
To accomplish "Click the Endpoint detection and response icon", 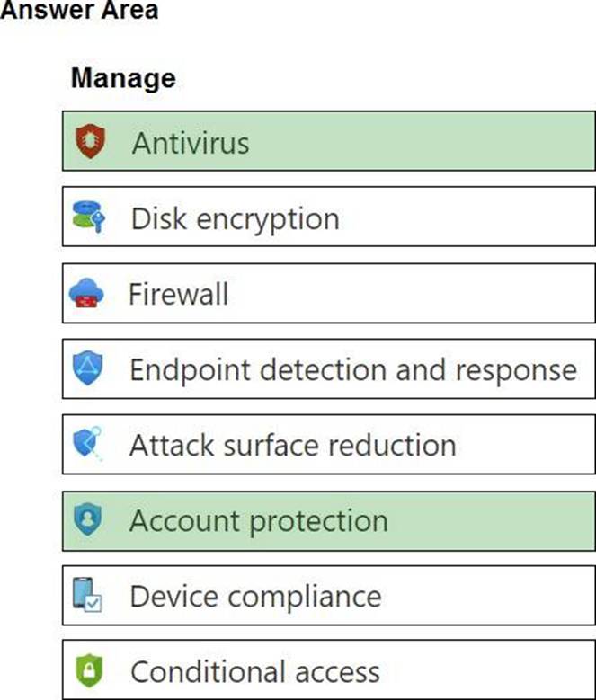I will (x=88, y=368).
